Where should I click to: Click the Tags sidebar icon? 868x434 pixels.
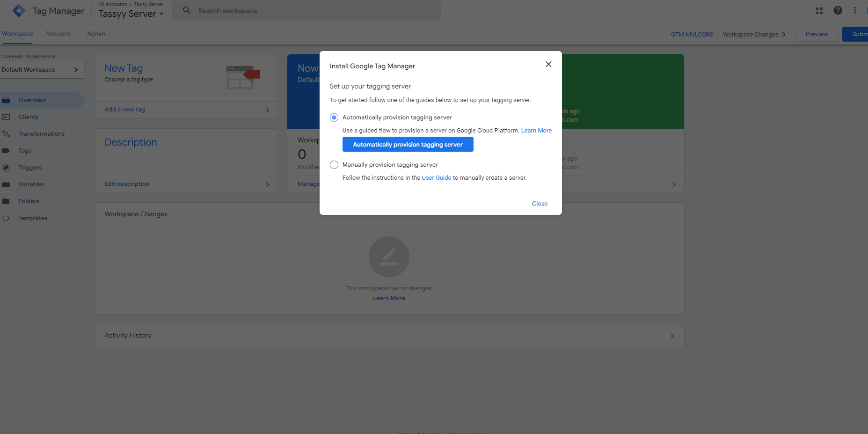[6, 151]
